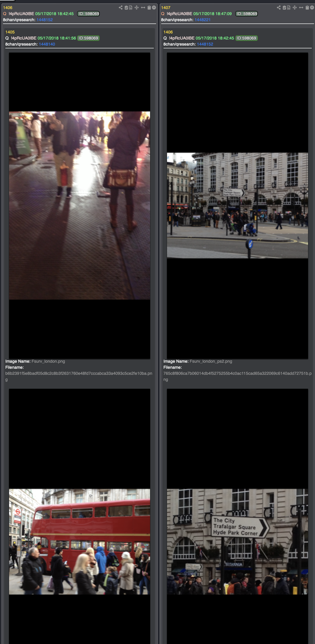Click ID:598069 badge in quoted post 1405

coord(89,38)
